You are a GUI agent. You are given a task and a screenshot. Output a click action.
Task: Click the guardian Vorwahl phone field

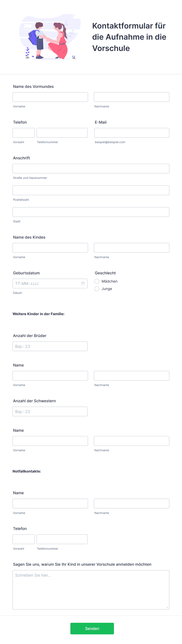(23, 133)
